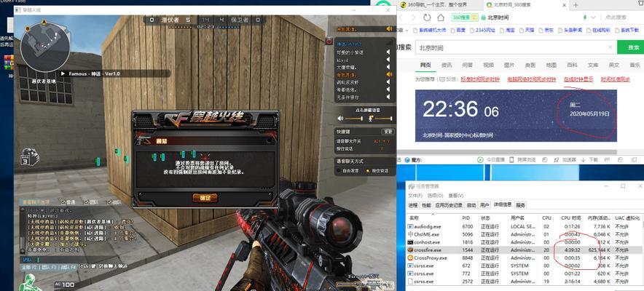
Task: Open Task Manager 文件(F) menu
Action: [415, 196]
